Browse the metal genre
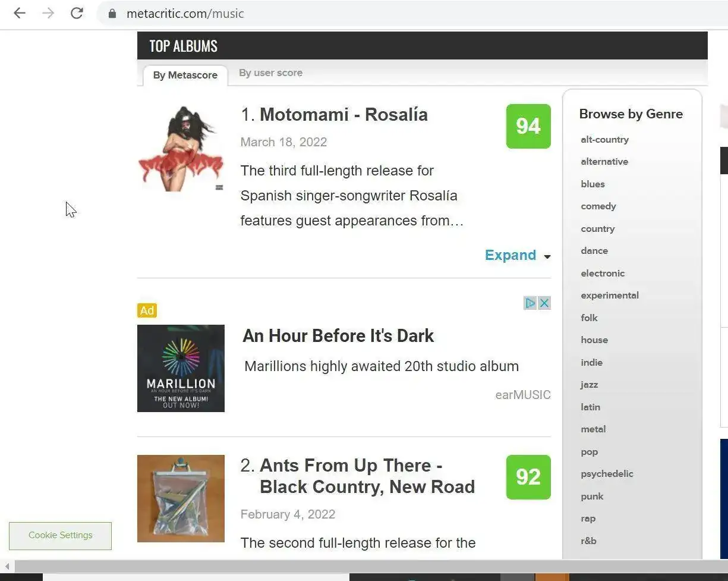Viewport: 728px width, 581px height. tap(593, 429)
